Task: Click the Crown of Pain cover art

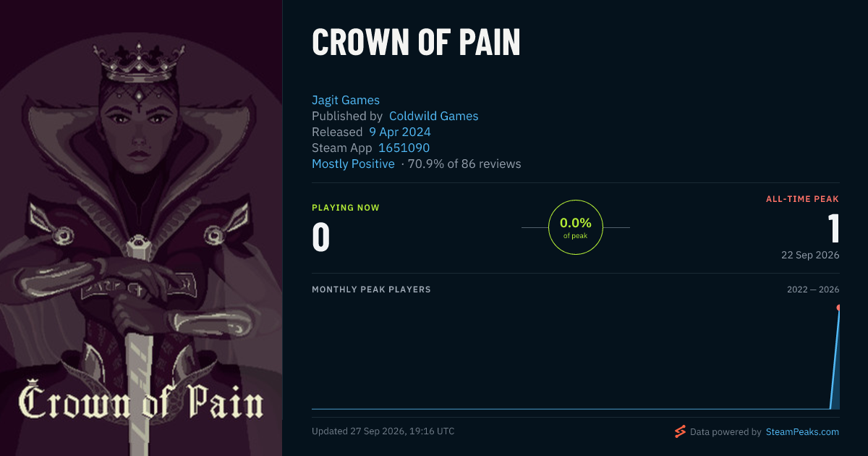Action: click(x=141, y=228)
